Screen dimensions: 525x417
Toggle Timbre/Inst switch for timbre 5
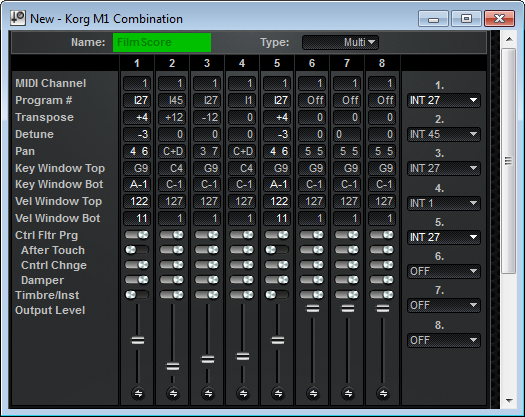pos(277,295)
